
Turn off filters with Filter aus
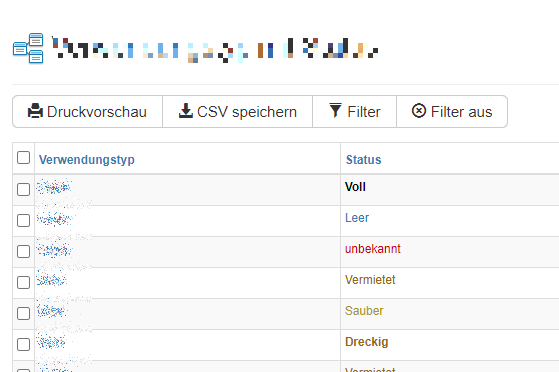pyautogui.click(x=452, y=112)
